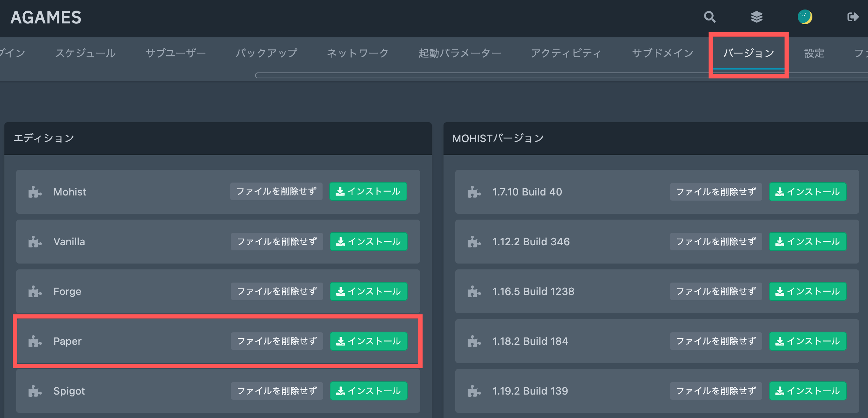Click the search magnifier icon
Viewport: 868px width, 418px height.
(710, 17)
